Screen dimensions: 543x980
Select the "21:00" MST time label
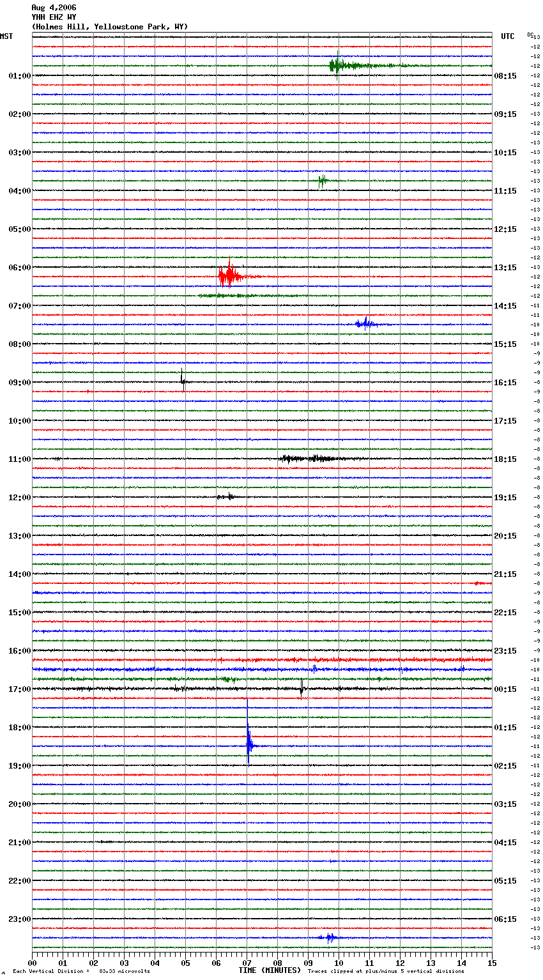[x=20, y=843]
